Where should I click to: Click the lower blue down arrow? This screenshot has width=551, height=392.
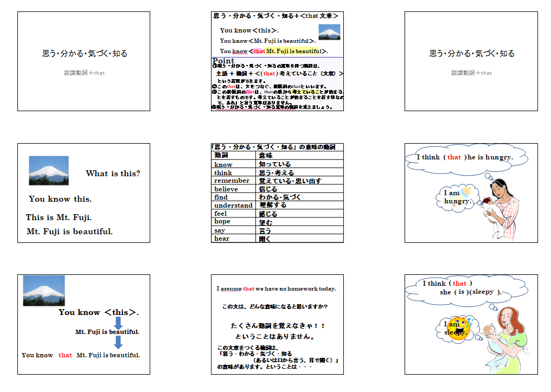118,342
